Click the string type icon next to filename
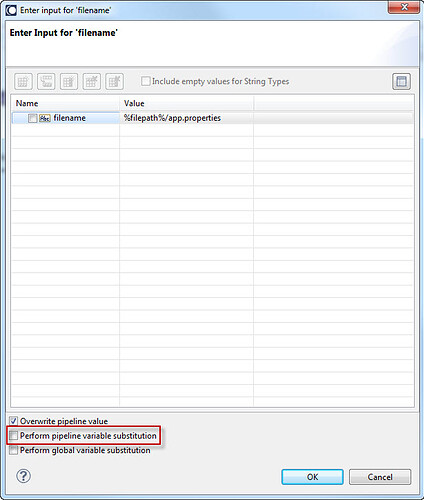The image size is (424, 500). (x=45, y=118)
